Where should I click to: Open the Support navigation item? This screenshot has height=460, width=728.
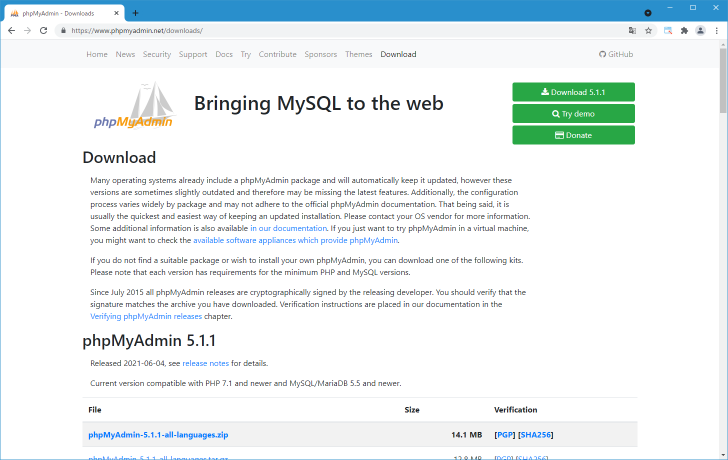[193, 54]
